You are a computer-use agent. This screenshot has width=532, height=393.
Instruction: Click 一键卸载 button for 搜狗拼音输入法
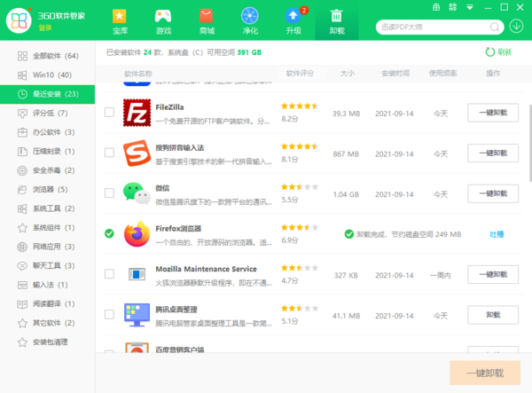(493, 153)
